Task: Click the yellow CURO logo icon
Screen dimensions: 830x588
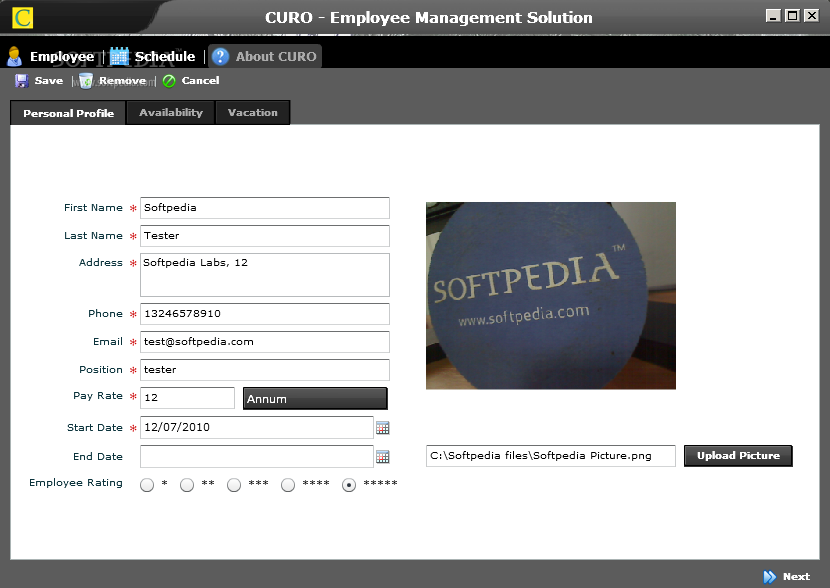Action: click(x=22, y=18)
